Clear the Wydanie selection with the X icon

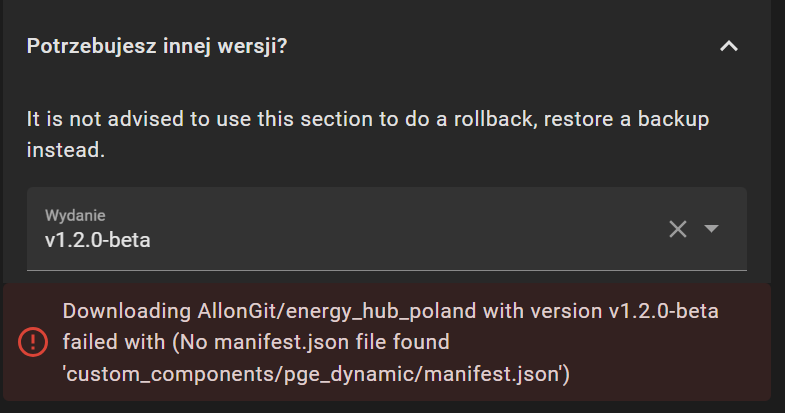[678, 229]
